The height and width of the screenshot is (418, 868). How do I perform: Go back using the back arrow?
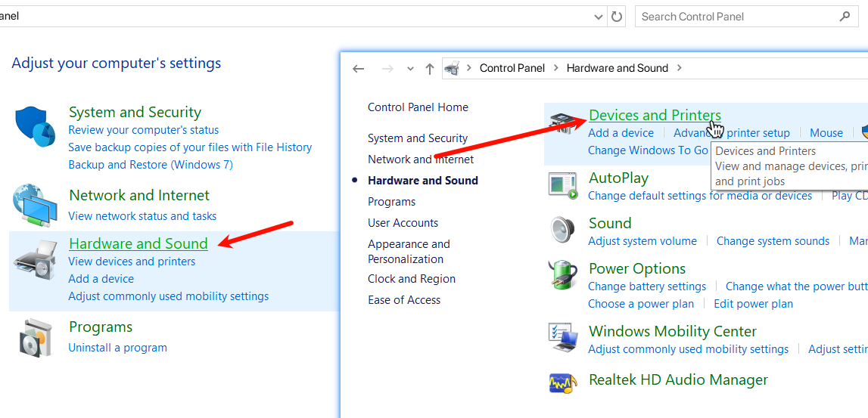coord(359,68)
